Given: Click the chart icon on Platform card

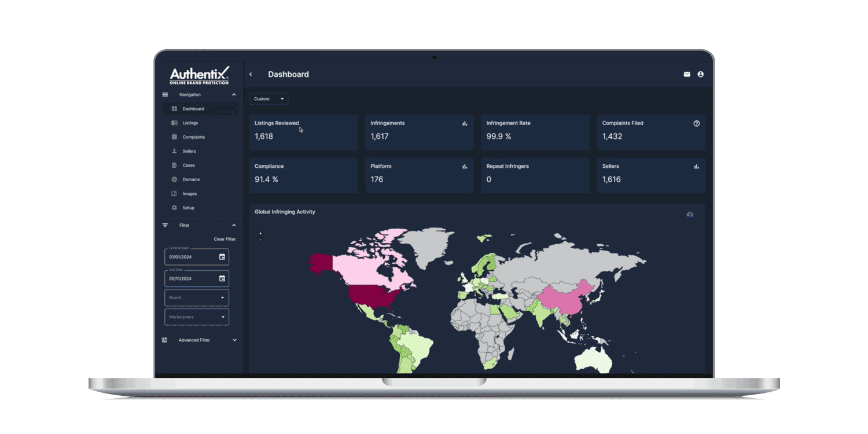Looking at the screenshot, I should [465, 167].
